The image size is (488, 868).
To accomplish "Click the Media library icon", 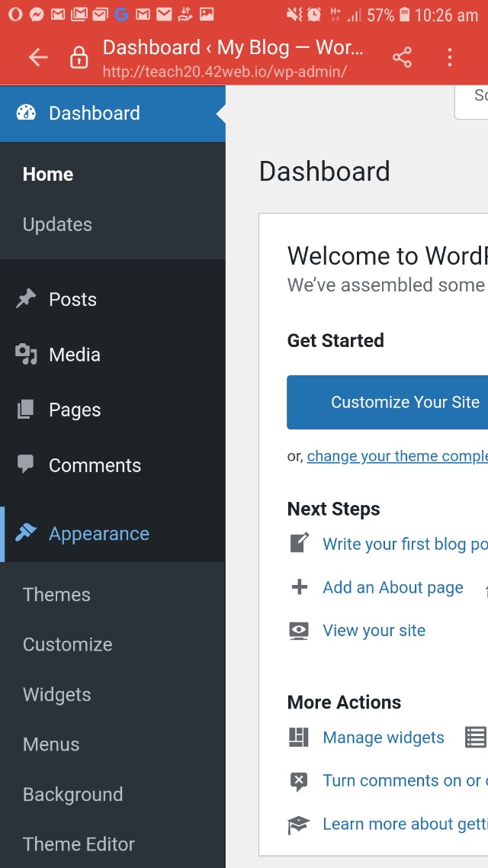I will (26, 354).
